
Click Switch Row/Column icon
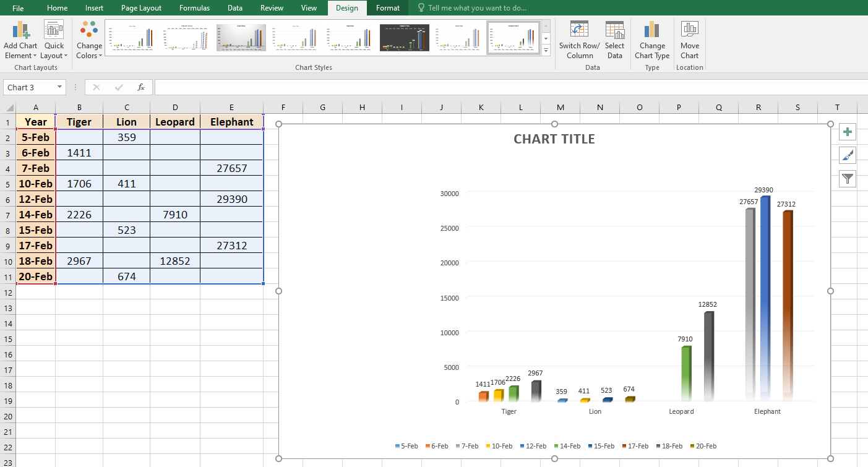(579, 30)
